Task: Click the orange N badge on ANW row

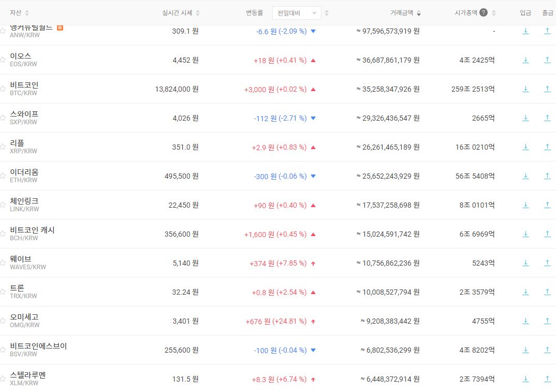Action: [x=60, y=27]
